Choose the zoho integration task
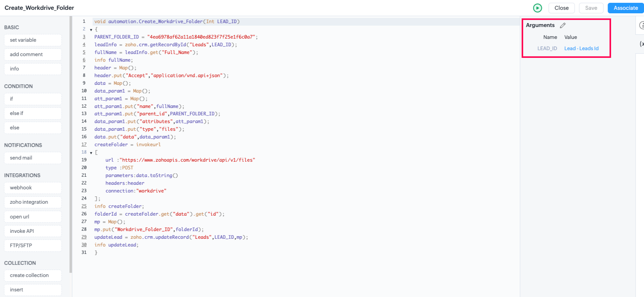Viewport: 644px width, 297px height. (x=33, y=202)
